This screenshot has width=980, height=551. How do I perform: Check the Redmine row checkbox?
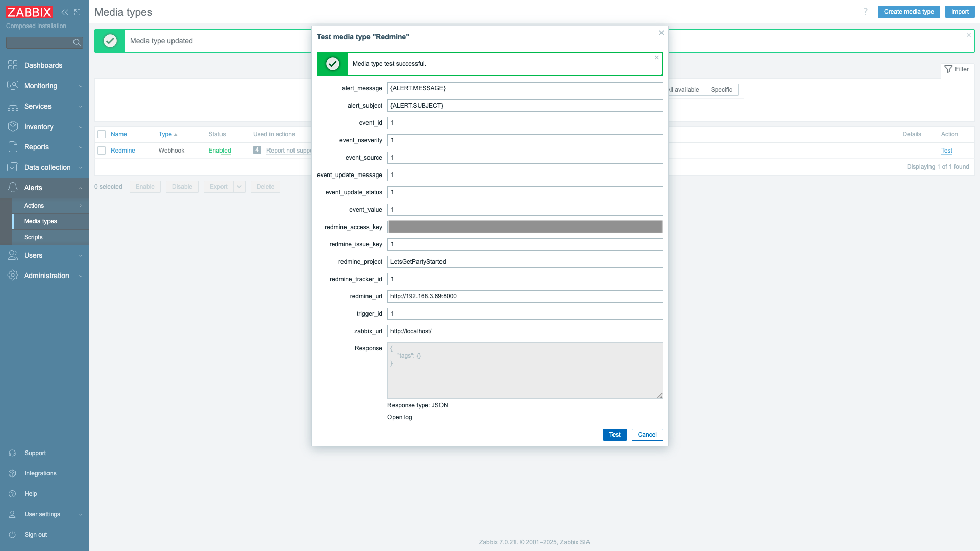102,151
